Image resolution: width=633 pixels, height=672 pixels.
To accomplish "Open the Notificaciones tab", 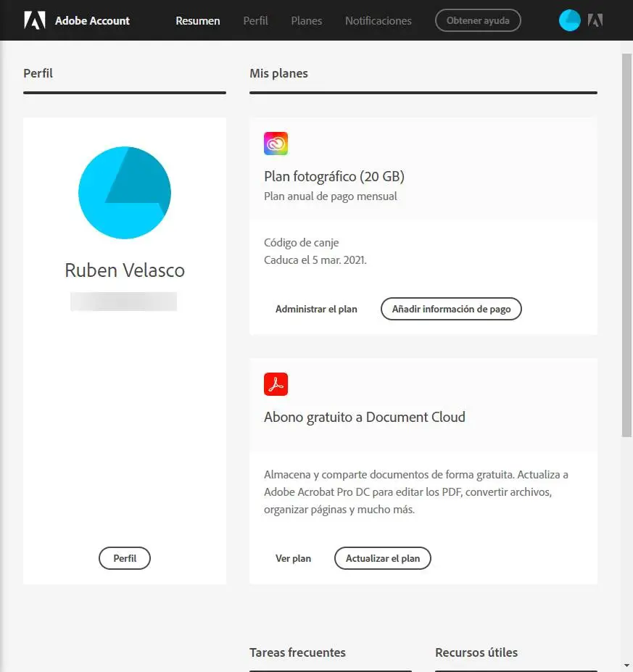I will pyautogui.click(x=378, y=20).
